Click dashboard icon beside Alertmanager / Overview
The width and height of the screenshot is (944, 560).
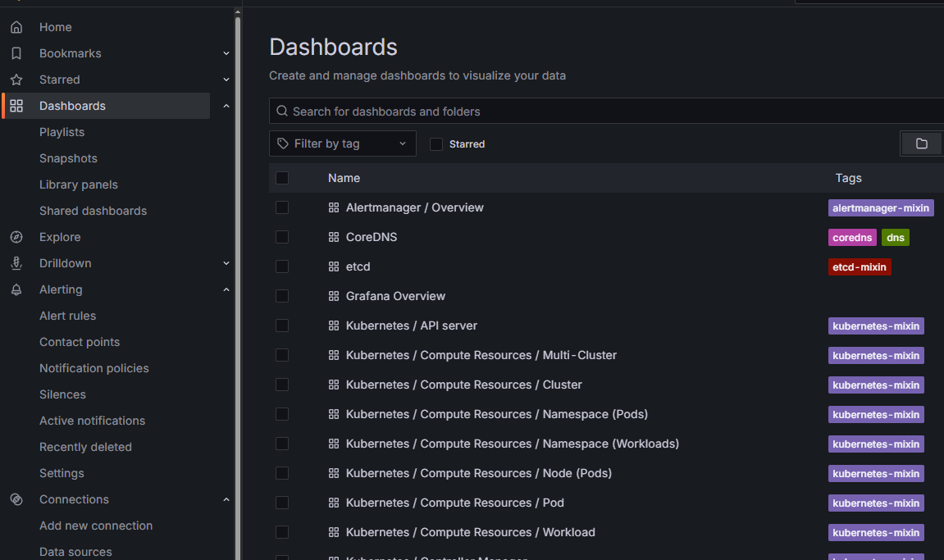[334, 207]
